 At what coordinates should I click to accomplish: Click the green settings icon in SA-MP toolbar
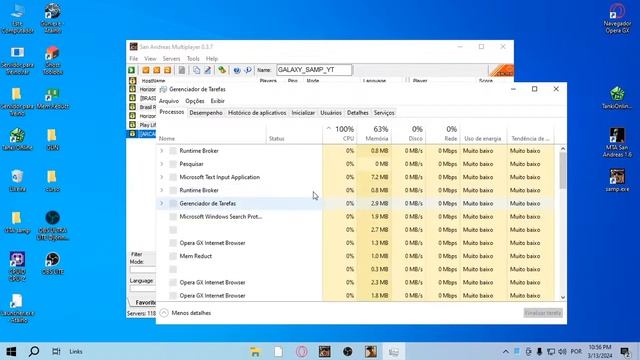[222, 70]
